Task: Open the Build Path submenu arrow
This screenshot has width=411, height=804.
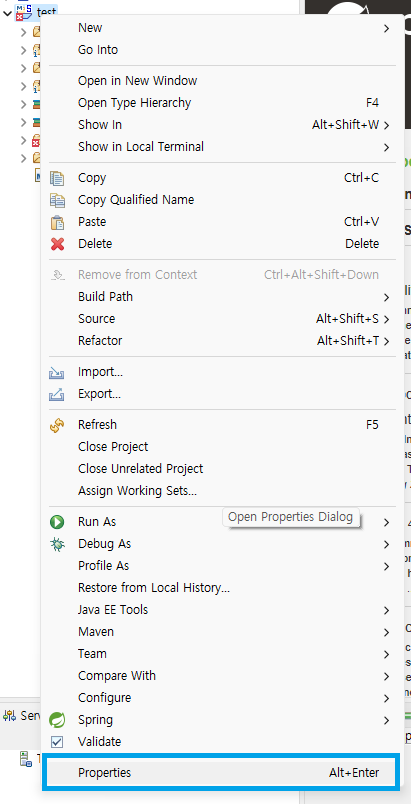Action: [x=386, y=297]
